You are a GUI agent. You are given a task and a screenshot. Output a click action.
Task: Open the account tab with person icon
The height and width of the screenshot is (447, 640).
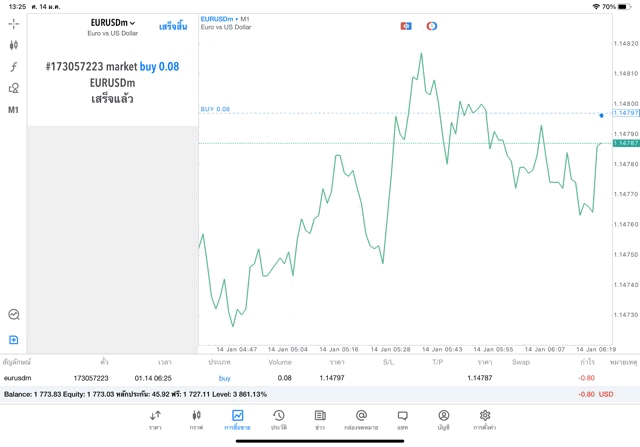pos(444,420)
